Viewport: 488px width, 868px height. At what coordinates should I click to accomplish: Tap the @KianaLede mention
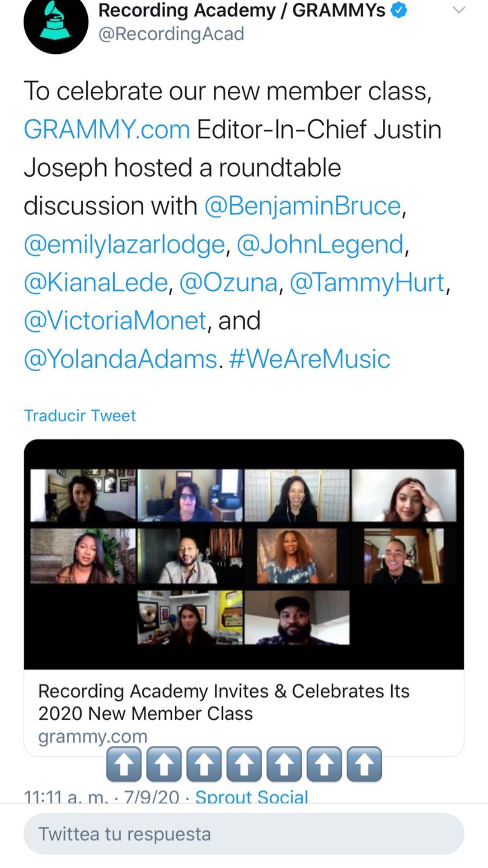click(96, 283)
